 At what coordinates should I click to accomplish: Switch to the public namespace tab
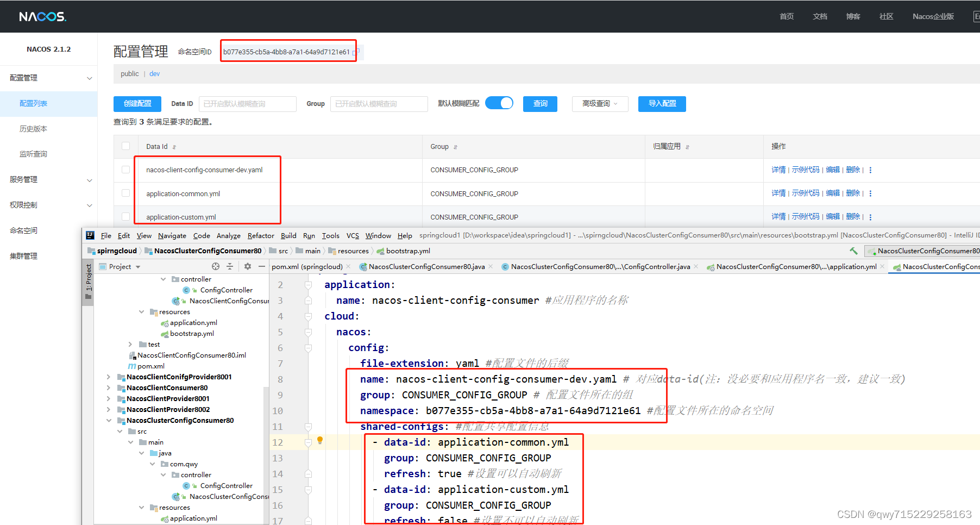pyautogui.click(x=130, y=74)
